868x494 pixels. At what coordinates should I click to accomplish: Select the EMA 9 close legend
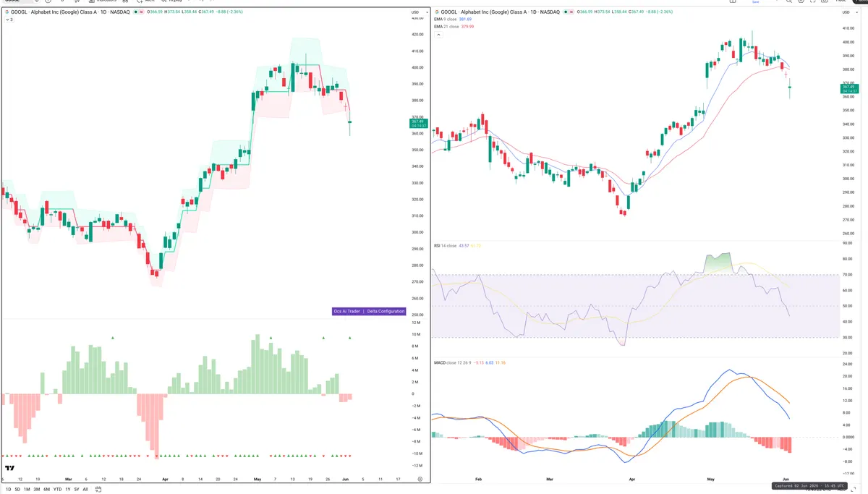[446, 20]
